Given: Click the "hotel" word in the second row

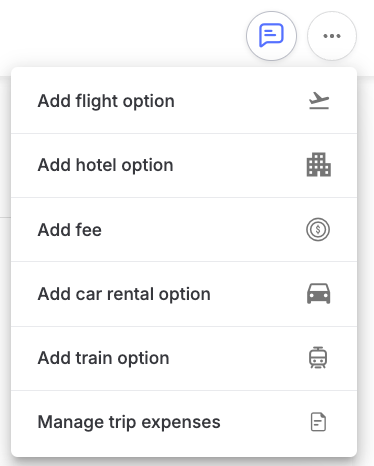Looking at the screenshot, I should point(96,165).
